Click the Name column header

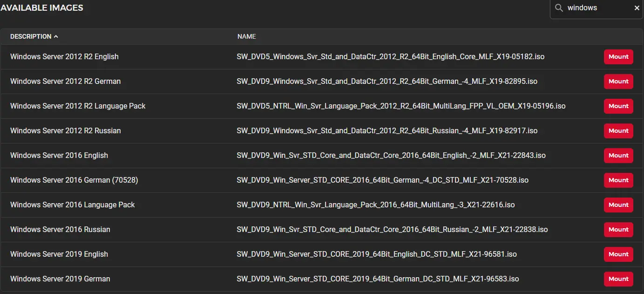click(246, 36)
